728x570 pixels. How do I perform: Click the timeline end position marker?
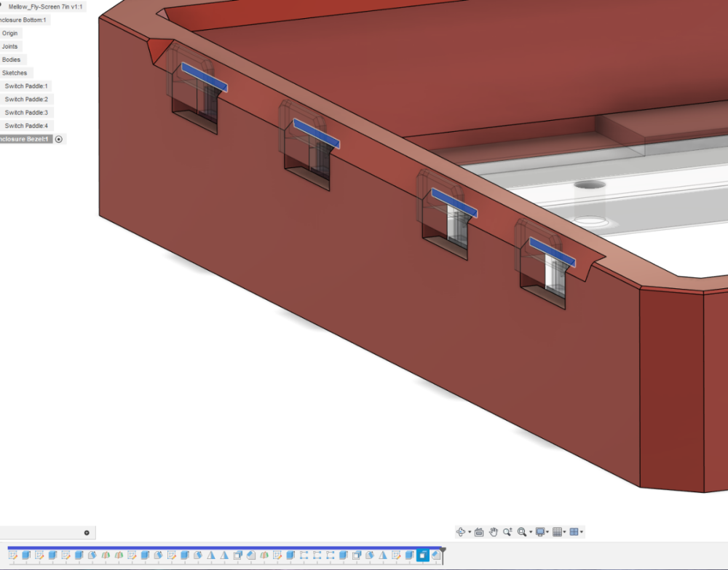pyautogui.click(x=443, y=555)
